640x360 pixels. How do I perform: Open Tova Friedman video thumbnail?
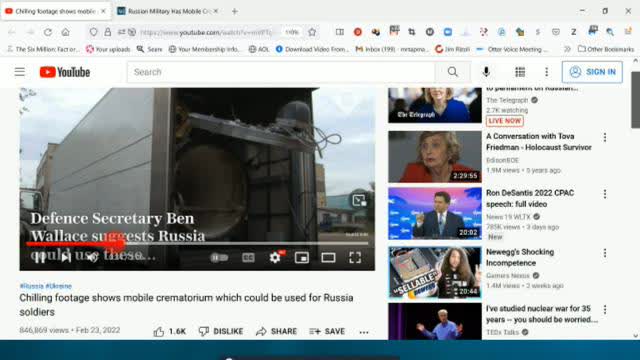[435, 157]
